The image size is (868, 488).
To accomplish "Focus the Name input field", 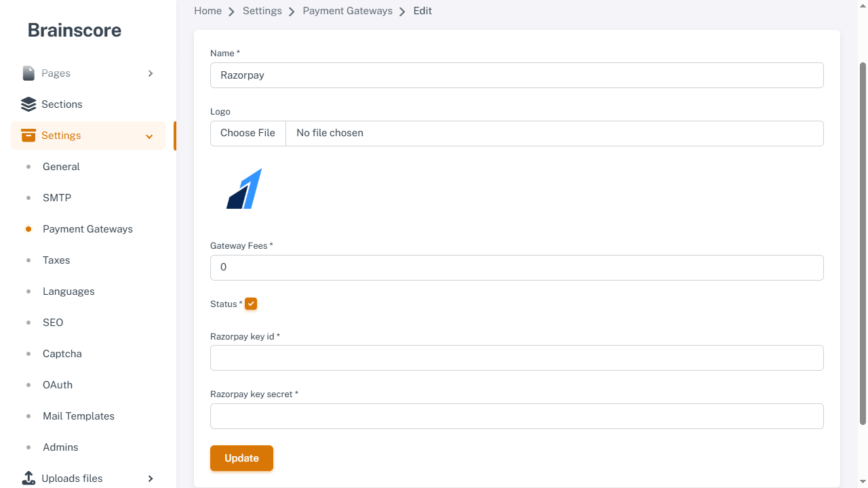I will point(517,75).
